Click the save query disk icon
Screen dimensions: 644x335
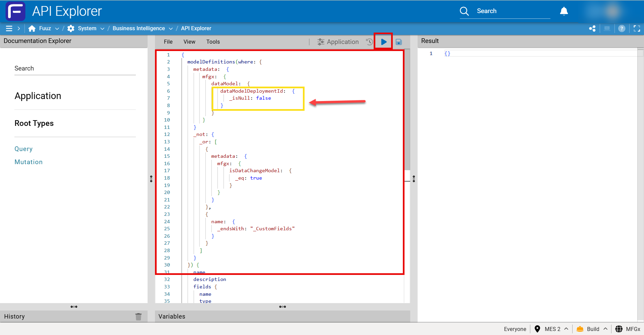click(398, 42)
